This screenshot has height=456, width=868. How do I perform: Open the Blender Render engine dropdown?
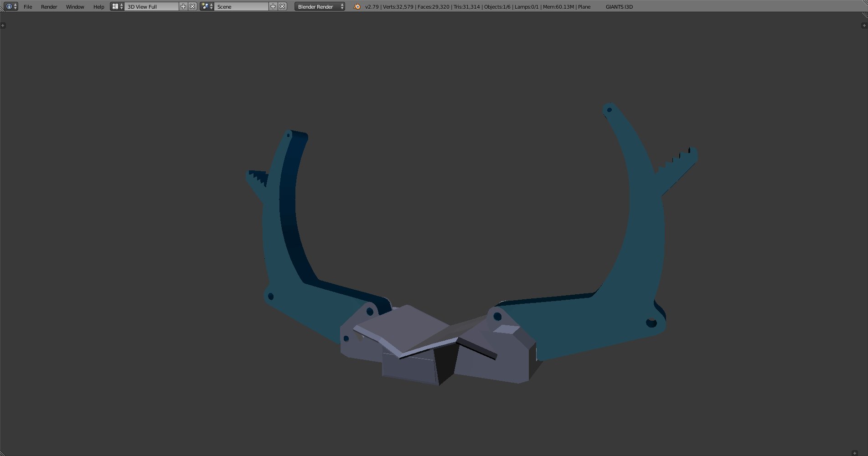pyautogui.click(x=320, y=7)
